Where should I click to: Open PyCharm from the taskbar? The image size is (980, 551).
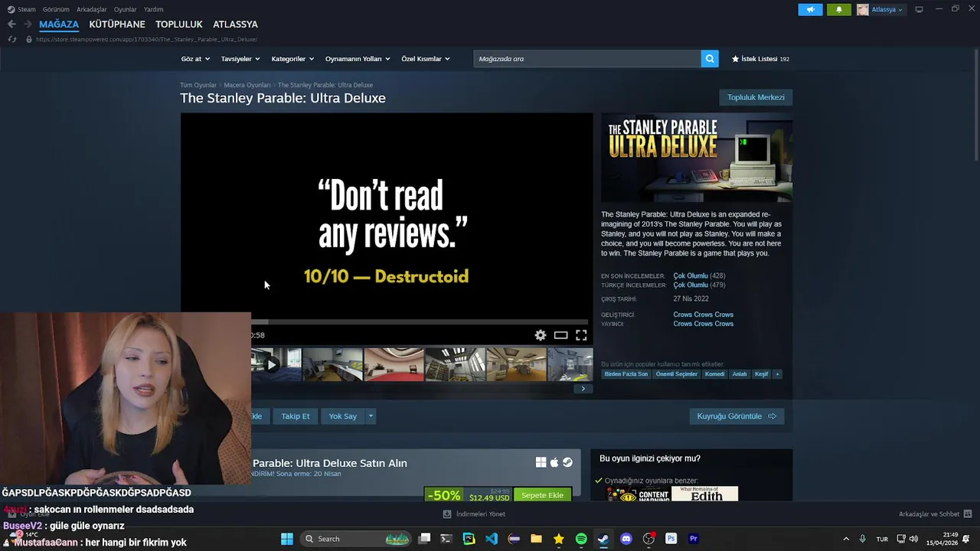click(x=469, y=539)
